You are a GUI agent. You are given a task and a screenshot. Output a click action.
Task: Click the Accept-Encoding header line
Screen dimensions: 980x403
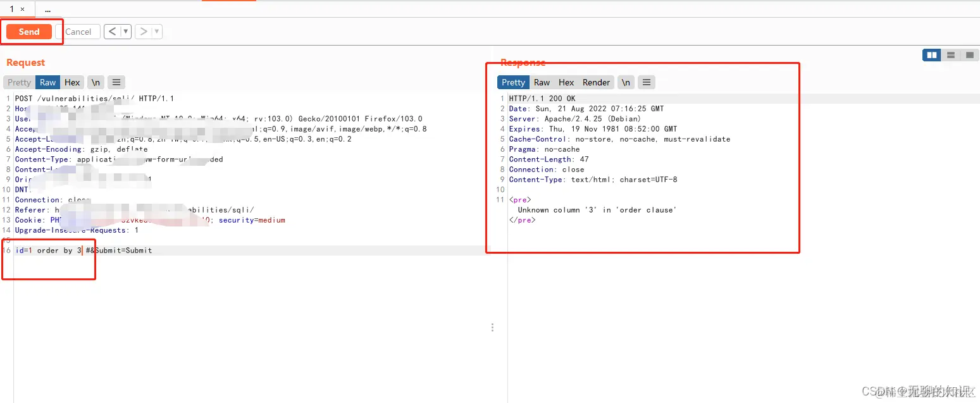[81, 149]
